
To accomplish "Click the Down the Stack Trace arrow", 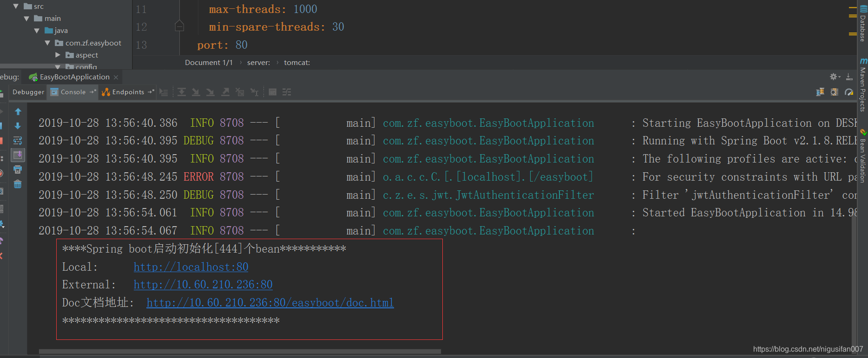I will coord(18,126).
